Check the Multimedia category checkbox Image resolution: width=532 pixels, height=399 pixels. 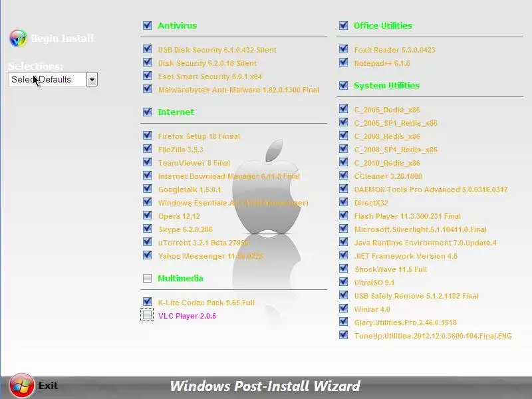(147, 278)
